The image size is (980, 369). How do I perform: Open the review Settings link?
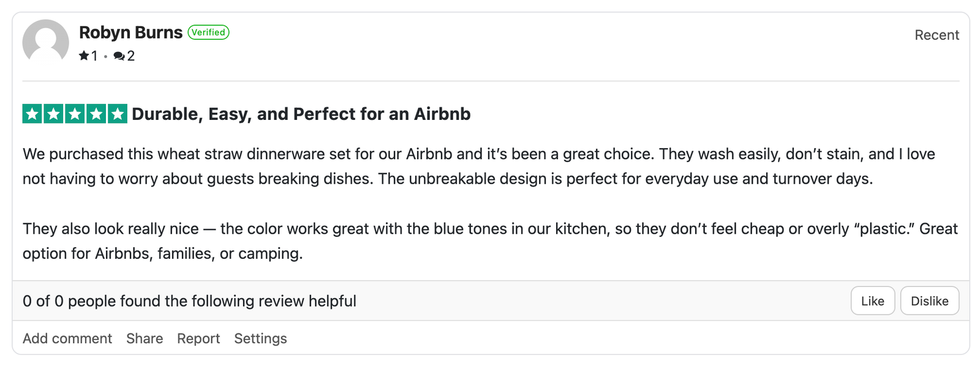pyautogui.click(x=260, y=338)
